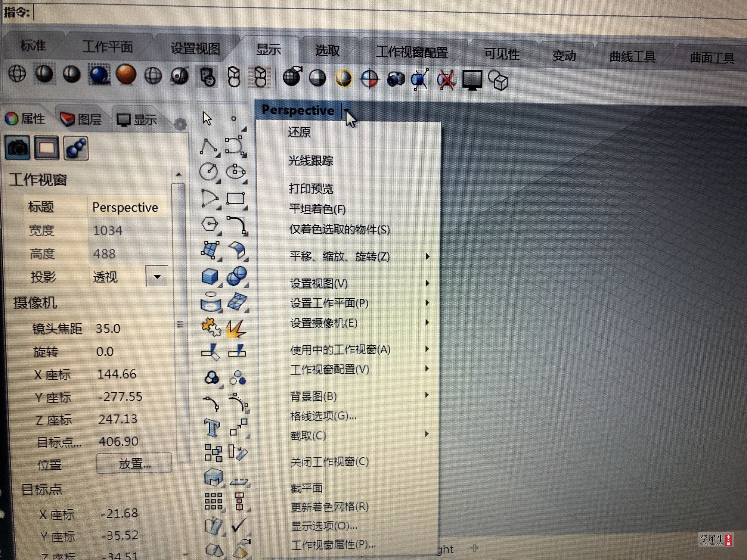Viewport: 747px width, 560px height.
Task: Open the 投影 projection dropdown
Action: (157, 277)
